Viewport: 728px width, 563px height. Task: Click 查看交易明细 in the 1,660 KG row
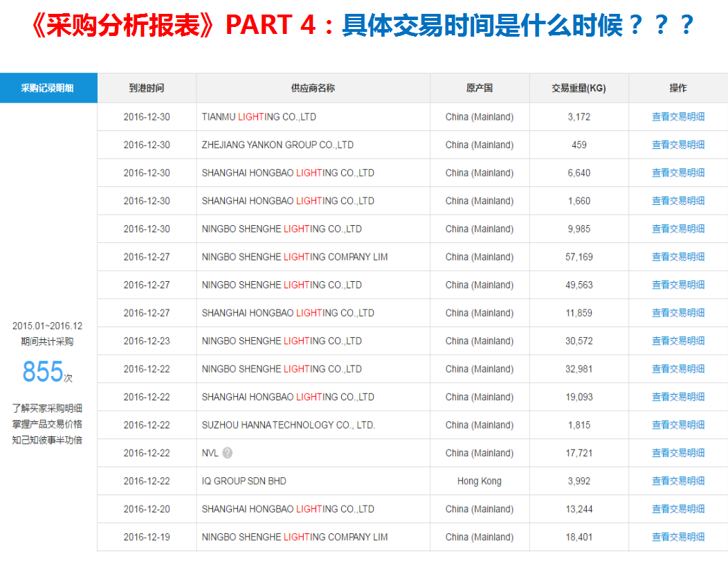677,201
